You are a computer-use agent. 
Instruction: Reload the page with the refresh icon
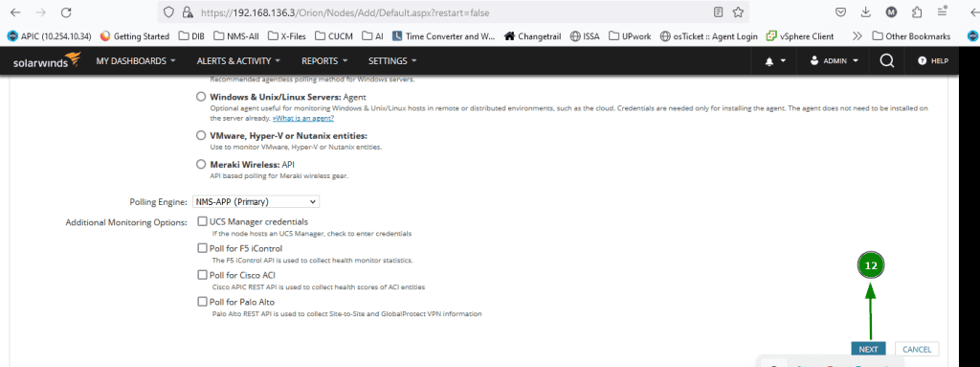66,12
